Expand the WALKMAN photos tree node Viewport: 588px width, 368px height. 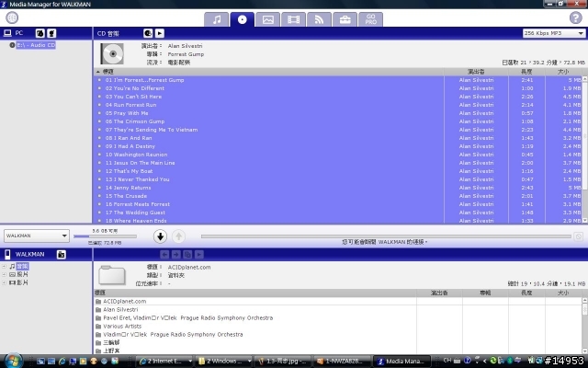tap(4, 274)
